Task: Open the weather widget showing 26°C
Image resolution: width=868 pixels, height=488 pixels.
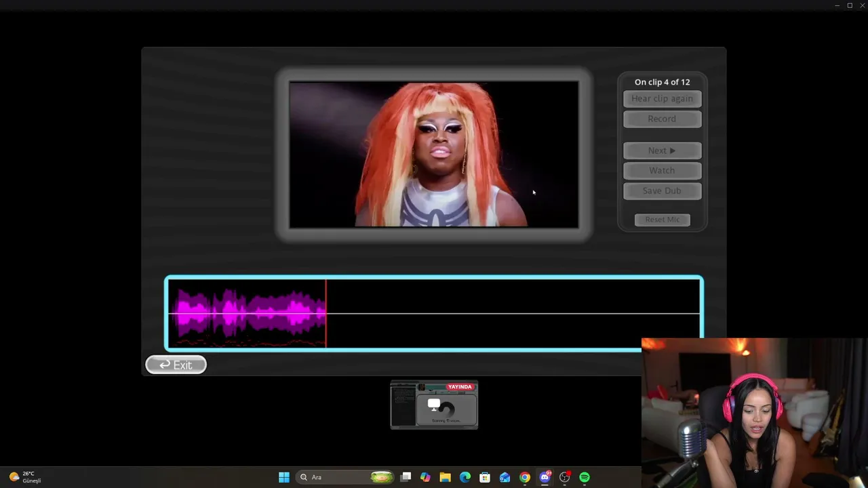Action: [25, 477]
